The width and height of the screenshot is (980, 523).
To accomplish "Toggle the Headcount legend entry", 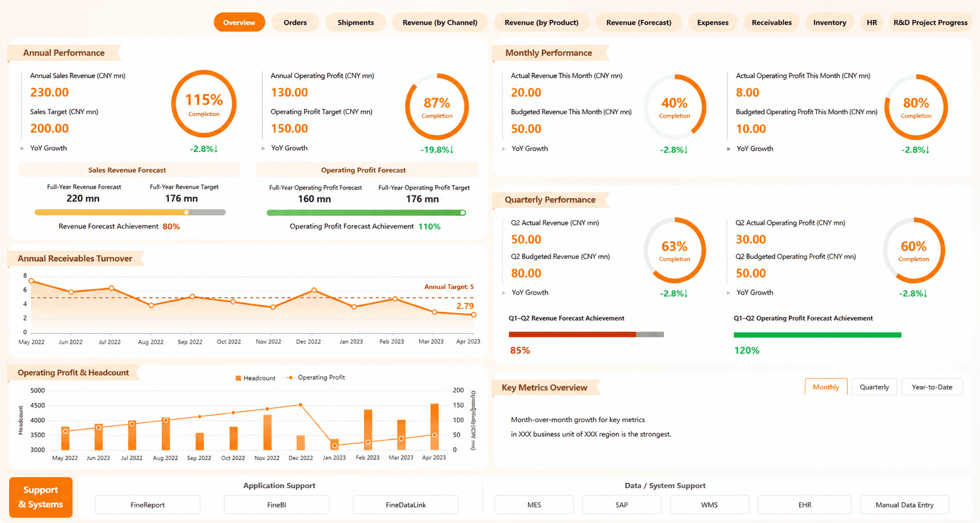I will click(255, 378).
